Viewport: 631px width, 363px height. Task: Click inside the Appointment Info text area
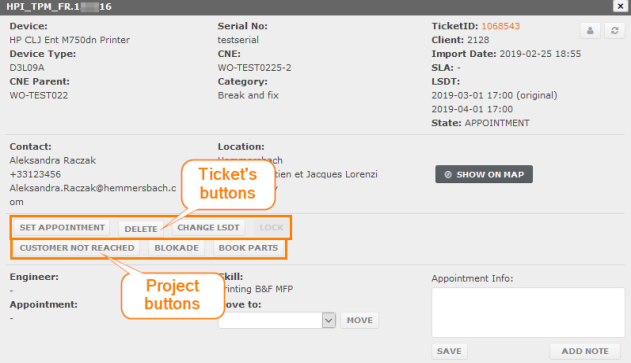528,312
